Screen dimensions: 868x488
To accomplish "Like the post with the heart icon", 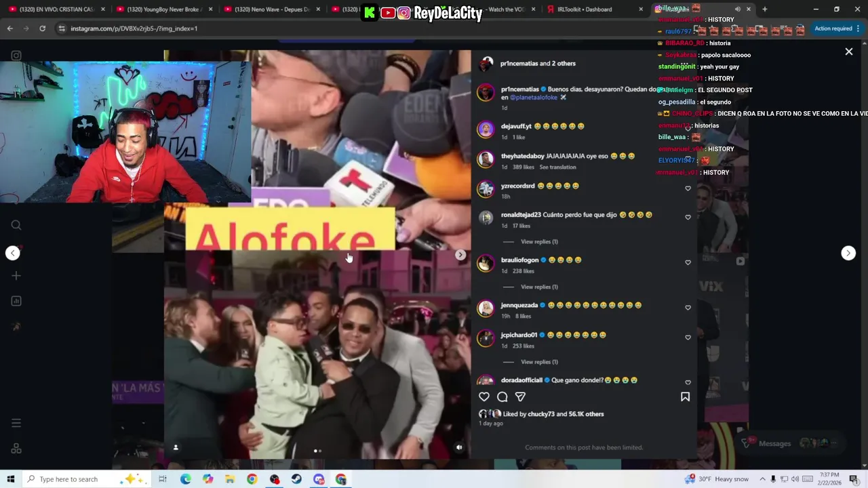I will click(x=484, y=396).
